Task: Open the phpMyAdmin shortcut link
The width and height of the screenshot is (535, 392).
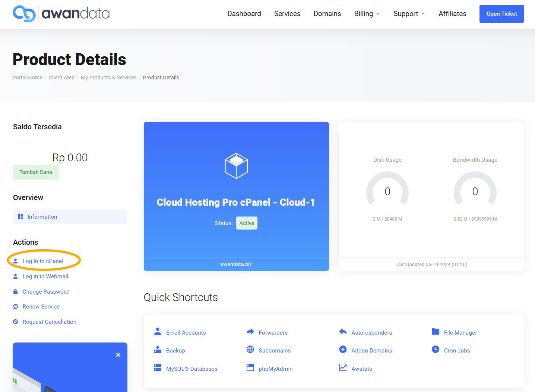Action: [276, 369]
